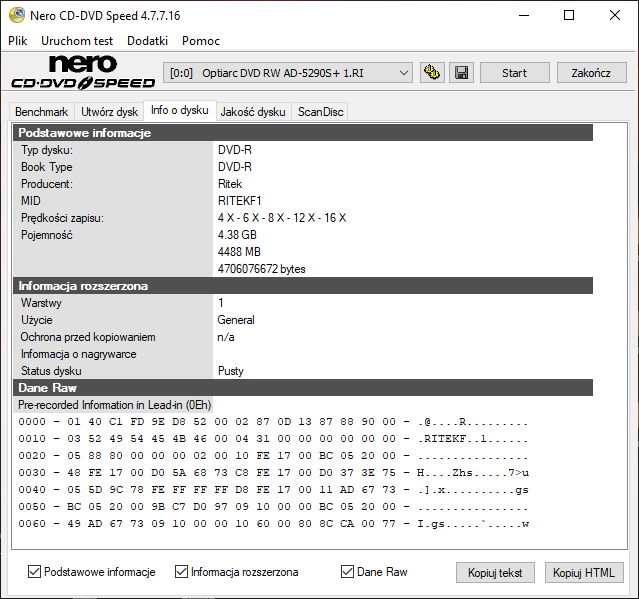Click the floppy disk save icon
This screenshot has width=639, height=599.
pyautogui.click(x=461, y=73)
